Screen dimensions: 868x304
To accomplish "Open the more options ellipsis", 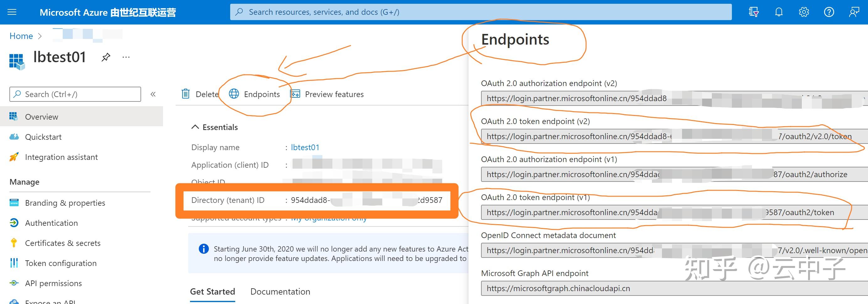I will click(126, 57).
